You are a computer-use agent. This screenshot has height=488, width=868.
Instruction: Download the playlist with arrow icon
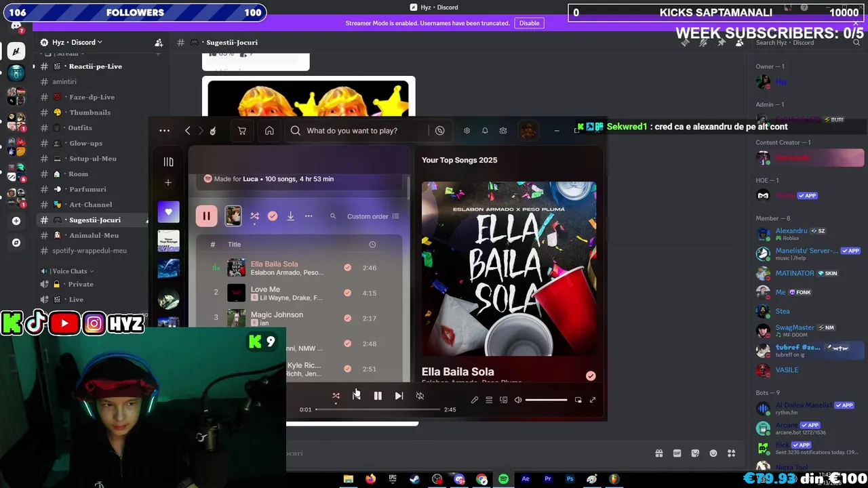click(x=290, y=216)
